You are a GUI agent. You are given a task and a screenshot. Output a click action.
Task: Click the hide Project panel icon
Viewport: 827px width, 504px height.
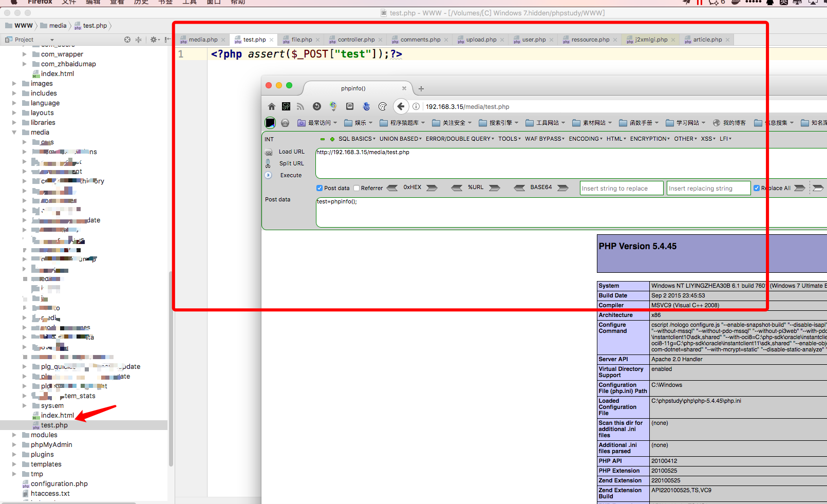[x=167, y=40]
